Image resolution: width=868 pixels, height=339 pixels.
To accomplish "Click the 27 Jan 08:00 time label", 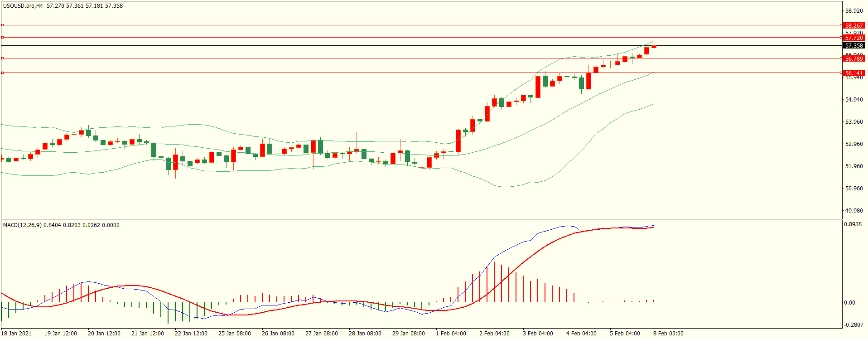I will [x=322, y=334].
